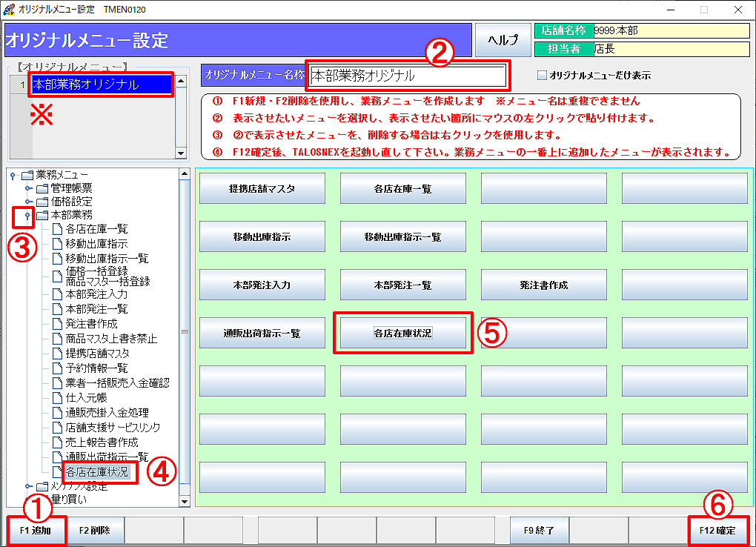Expand the 管理帳票 folder node

tap(27, 188)
